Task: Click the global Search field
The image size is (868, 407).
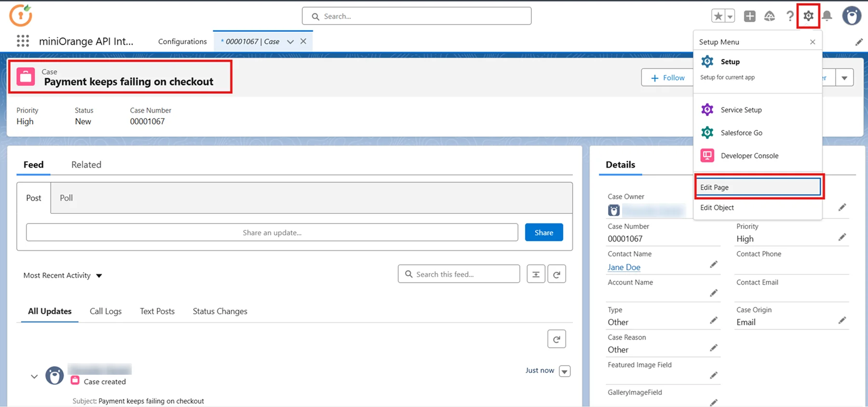Action: point(417,16)
